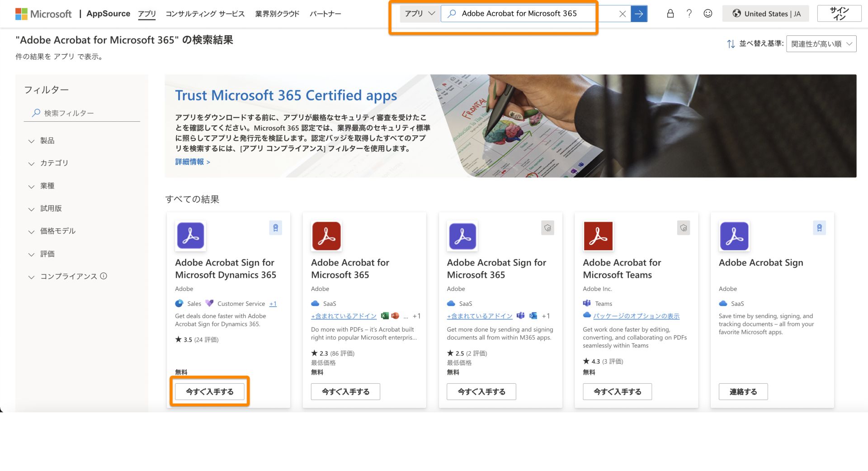868x471 pixels.
Task: Expand the 製品 filter
Action: pos(41,141)
